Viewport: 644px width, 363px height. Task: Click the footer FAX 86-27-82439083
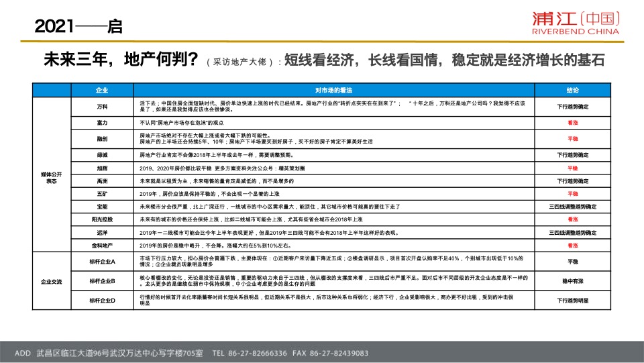[331, 353]
